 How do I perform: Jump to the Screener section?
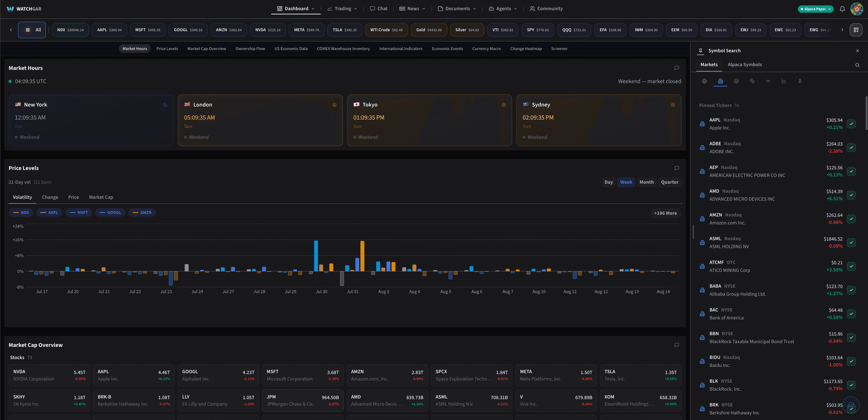pos(559,49)
